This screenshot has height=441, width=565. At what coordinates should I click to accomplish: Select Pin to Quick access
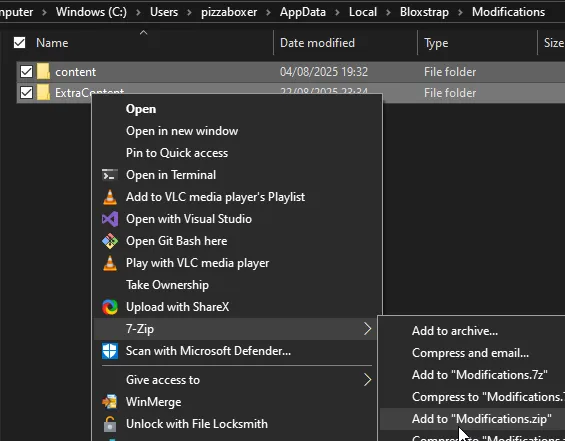[237, 153]
